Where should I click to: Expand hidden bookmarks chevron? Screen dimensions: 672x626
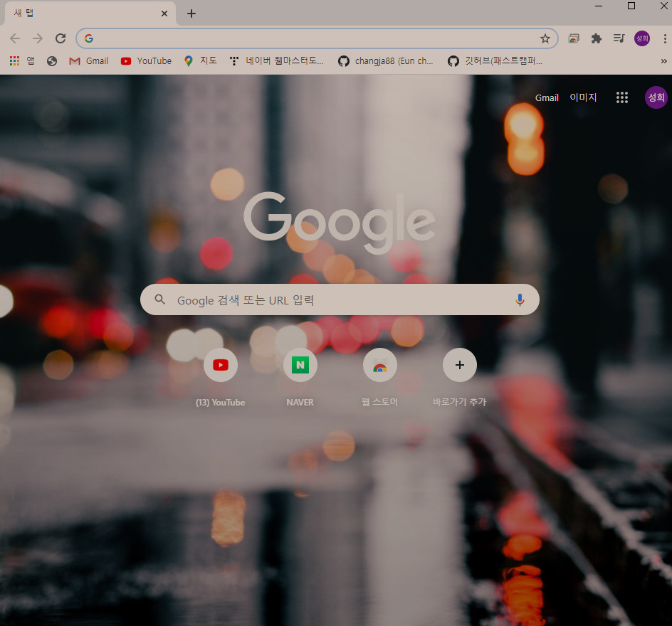pyautogui.click(x=664, y=61)
